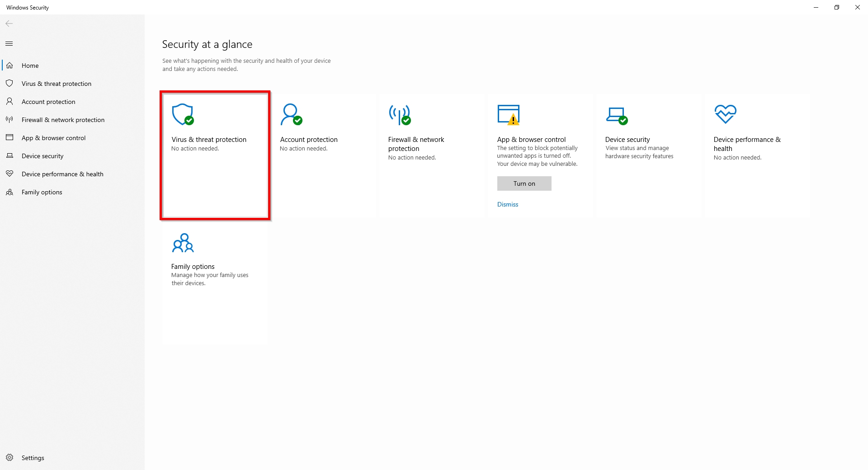Viewport: 868px width, 470px height.
Task: Open App & browser control sidebar item
Action: (x=72, y=138)
